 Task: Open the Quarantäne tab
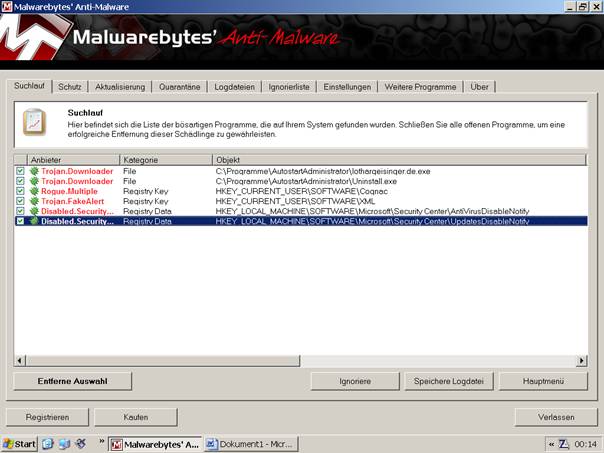(x=180, y=87)
